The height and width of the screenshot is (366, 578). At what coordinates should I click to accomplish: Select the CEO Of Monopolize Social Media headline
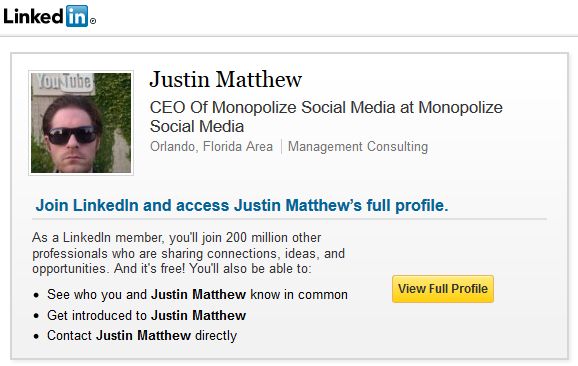(x=326, y=117)
